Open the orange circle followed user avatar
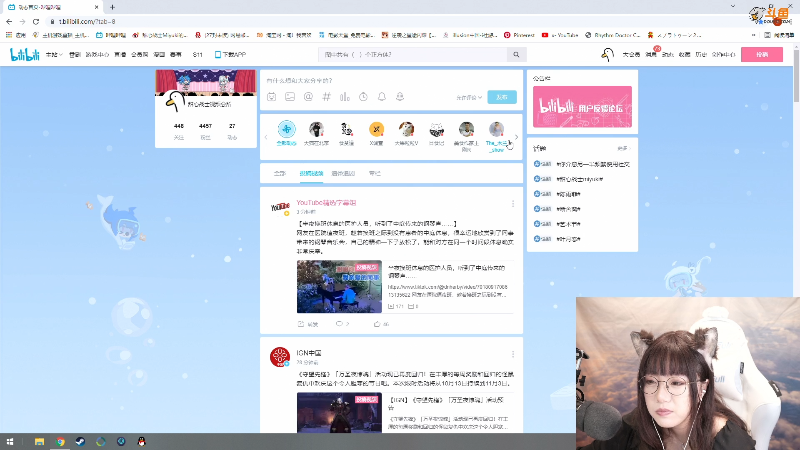The width and height of the screenshot is (800, 450). click(x=376, y=129)
